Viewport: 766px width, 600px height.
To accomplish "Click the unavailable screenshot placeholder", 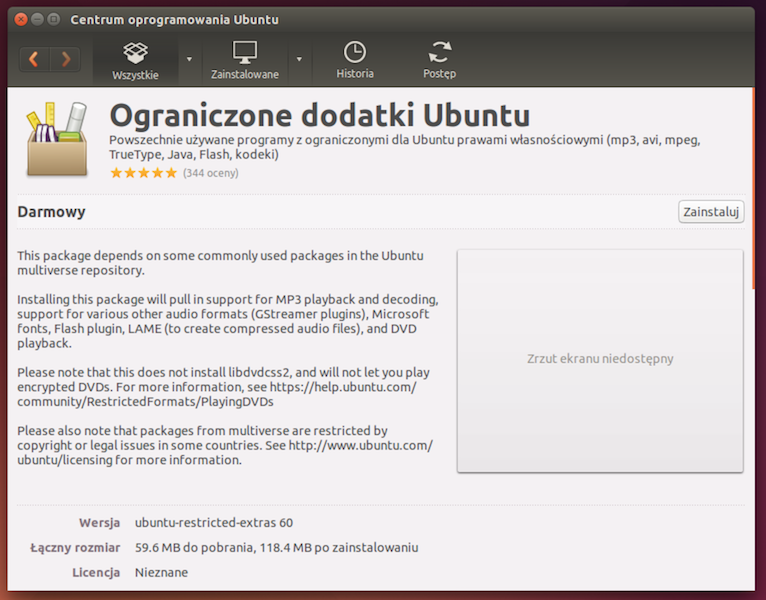I will 600,361.
